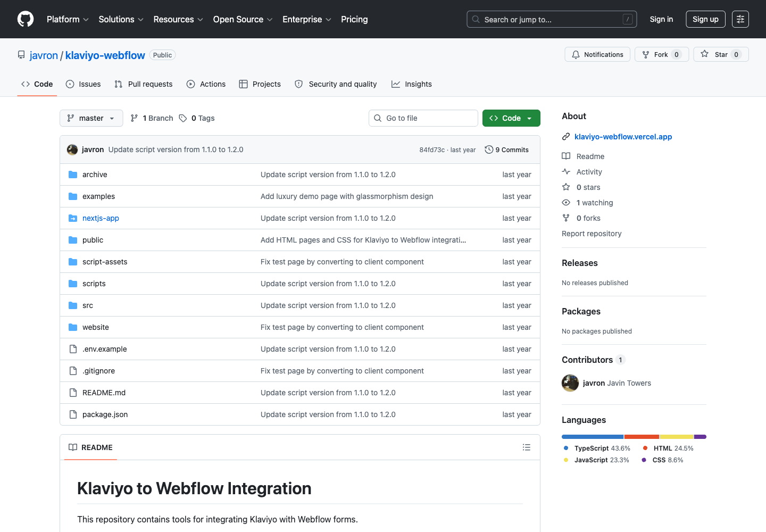The width and height of the screenshot is (766, 532).
Task: Click the .env.example file icon
Action: [x=73, y=349]
